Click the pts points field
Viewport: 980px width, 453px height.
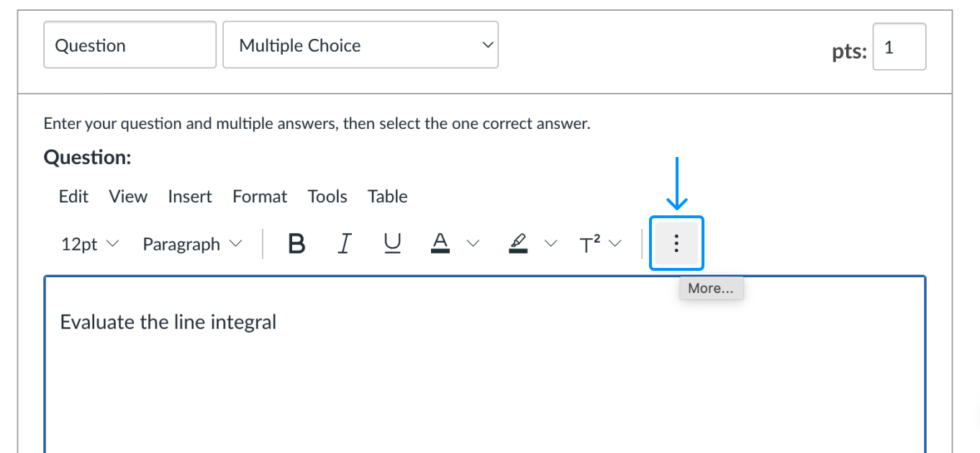[x=899, y=48]
